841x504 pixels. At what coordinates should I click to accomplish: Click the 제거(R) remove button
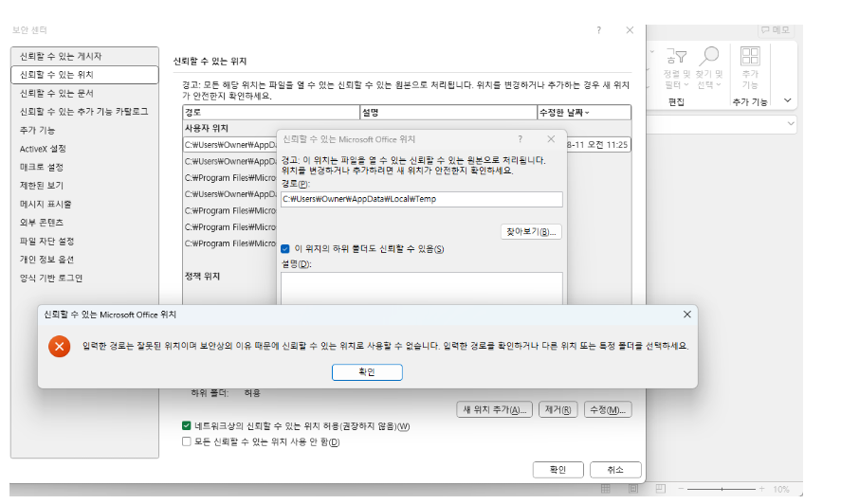click(558, 409)
